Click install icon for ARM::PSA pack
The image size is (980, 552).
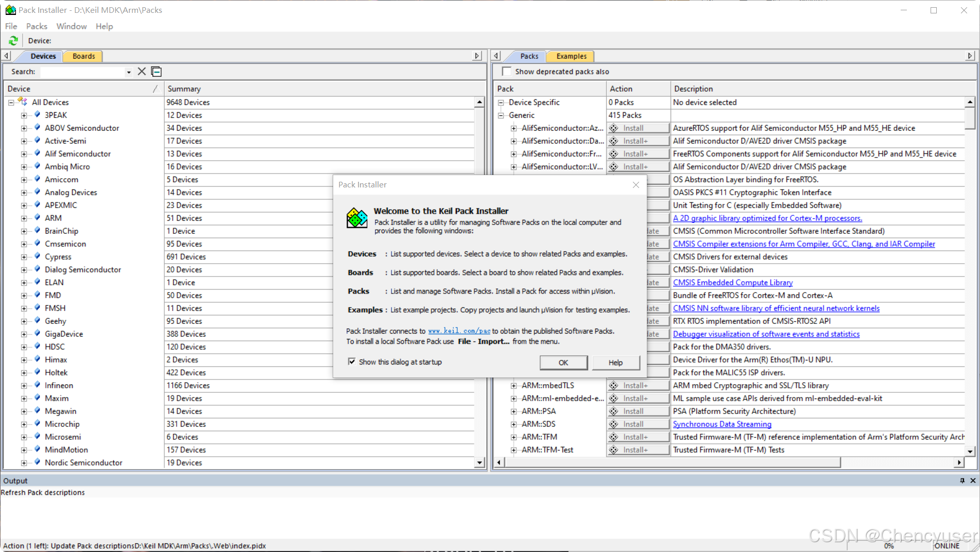tap(614, 411)
